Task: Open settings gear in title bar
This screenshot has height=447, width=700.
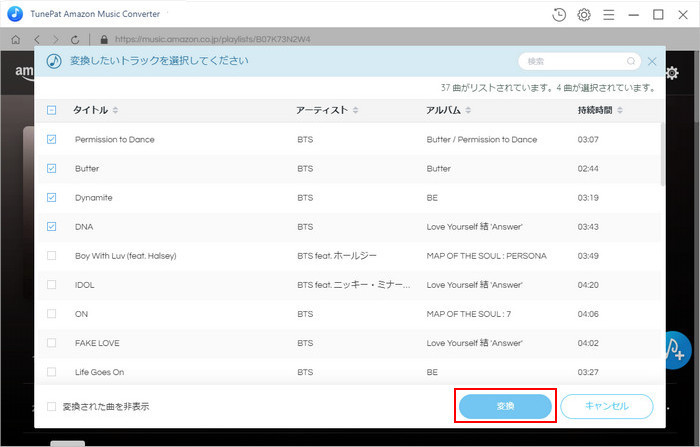Action: pyautogui.click(x=584, y=15)
